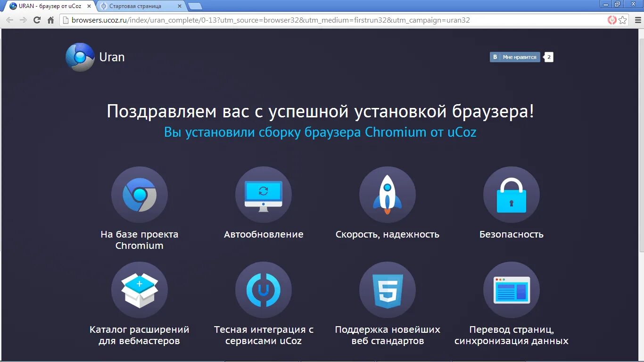The image size is (644, 362).
Task: Click the uCoz integration icon
Action: 264,290
